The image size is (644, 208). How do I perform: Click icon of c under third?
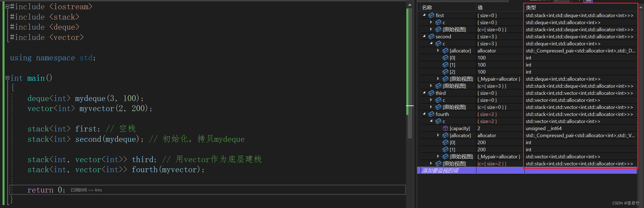click(438, 100)
